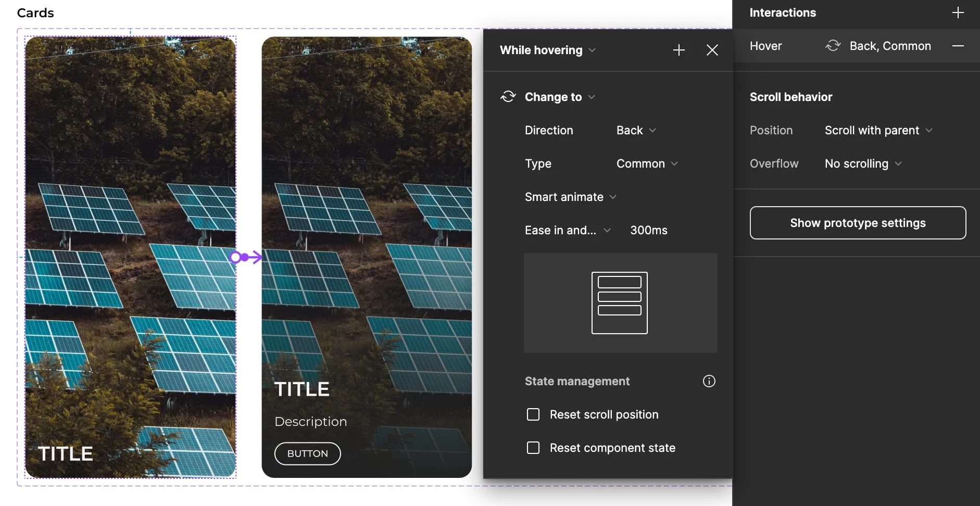Screen dimensions: 980x506
Task: Click the TITLE text on second card
Action: pyautogui.click(x=301, y=389)
